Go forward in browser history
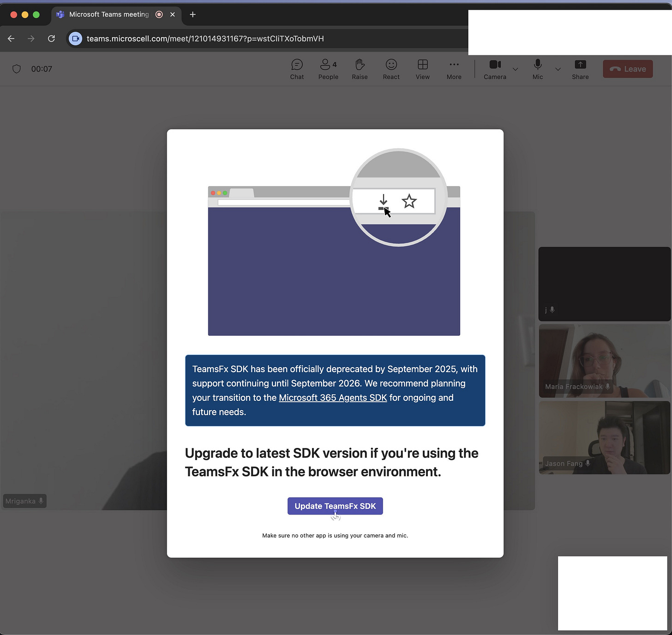This screenshot has height=635, width=672. 31,39
